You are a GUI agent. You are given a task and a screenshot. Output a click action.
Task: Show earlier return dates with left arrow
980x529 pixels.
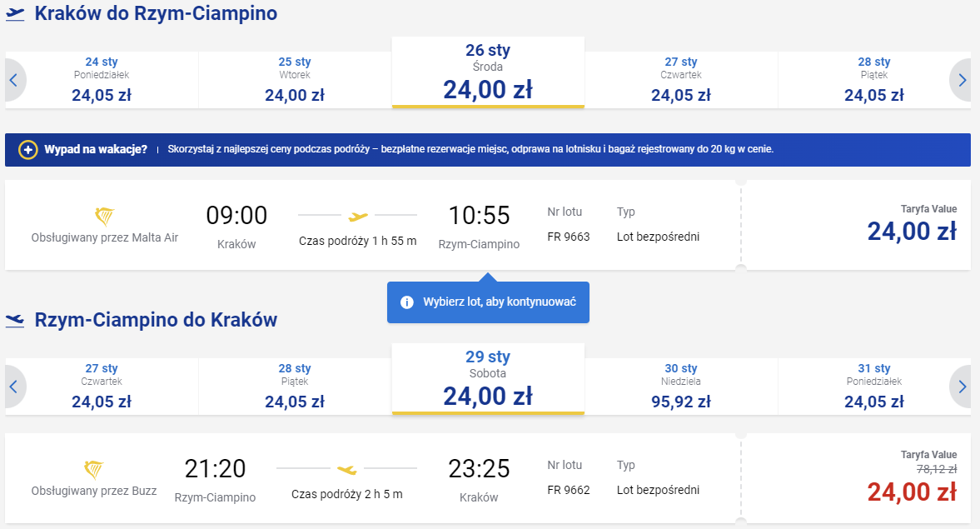pos(14,387)
